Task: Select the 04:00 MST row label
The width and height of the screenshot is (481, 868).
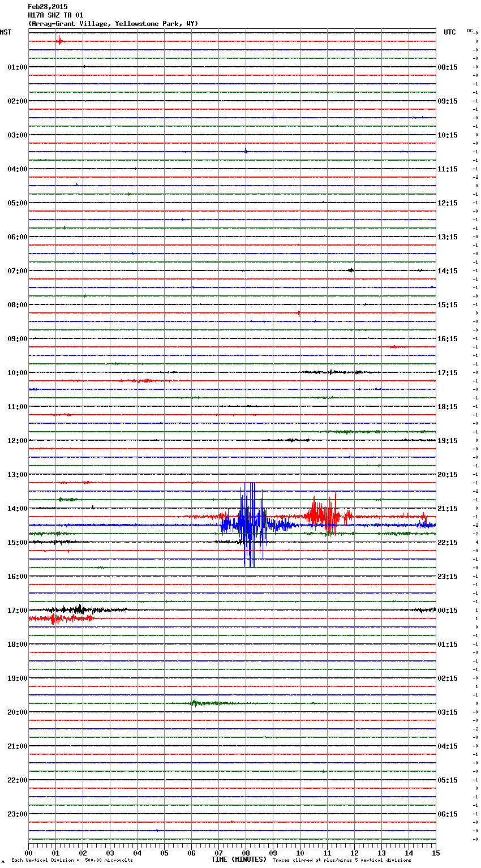Action: (18, 169)
